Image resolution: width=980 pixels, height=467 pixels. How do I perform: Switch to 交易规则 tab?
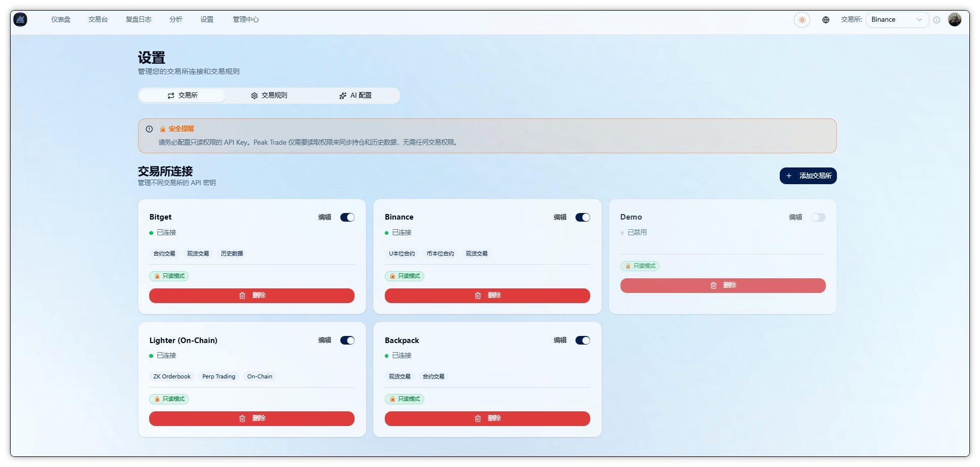click(269, 96)
